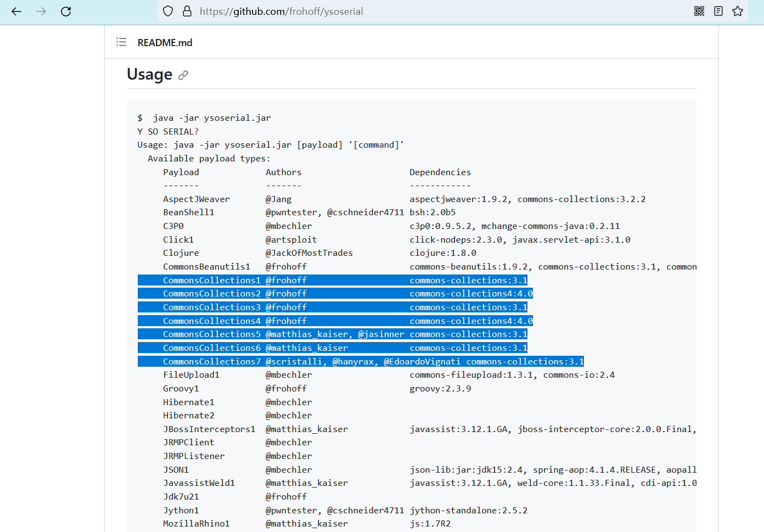
Task: Click the highlighted CommonsCollections1 payload name
Action: tap(211, 281)
